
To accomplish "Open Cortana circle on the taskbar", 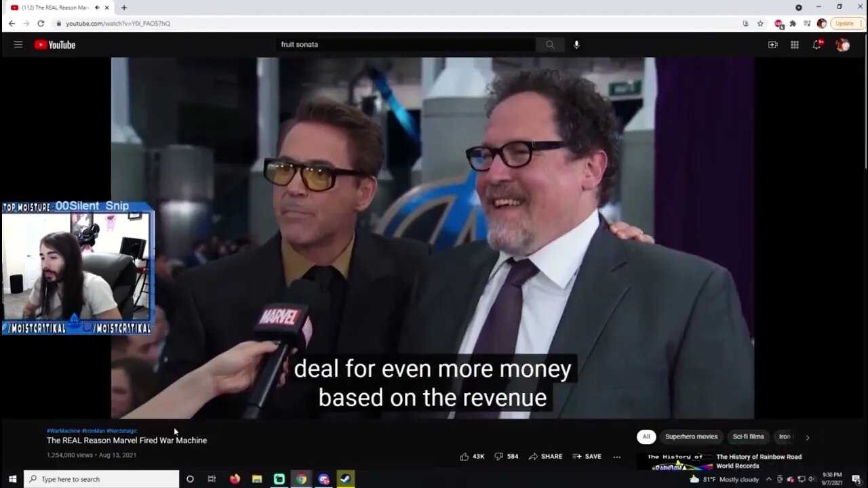I will 190,479.
